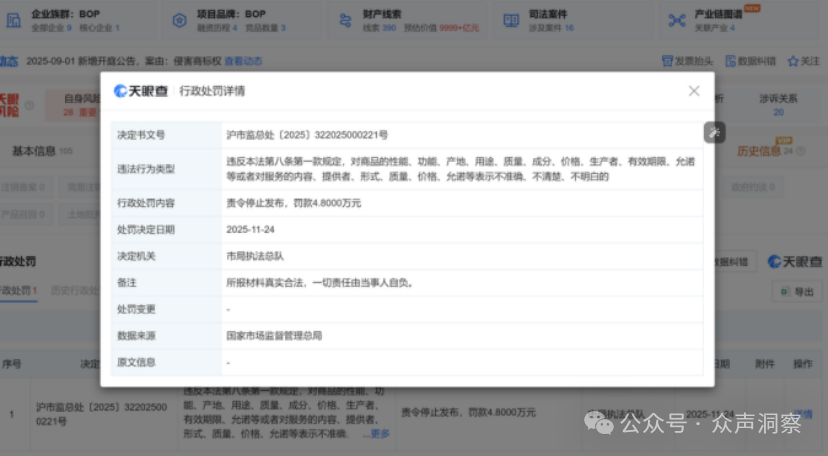Click 操作 column header
The height and width of the screenshot is (456, 828).
pyautogui.click(x=803, y=364)
